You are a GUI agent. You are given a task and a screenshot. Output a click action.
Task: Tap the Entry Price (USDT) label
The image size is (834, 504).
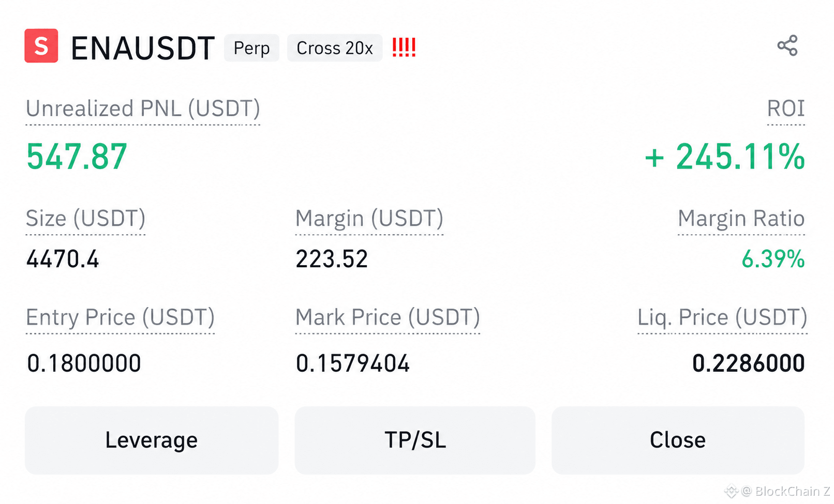coord(120,317)
